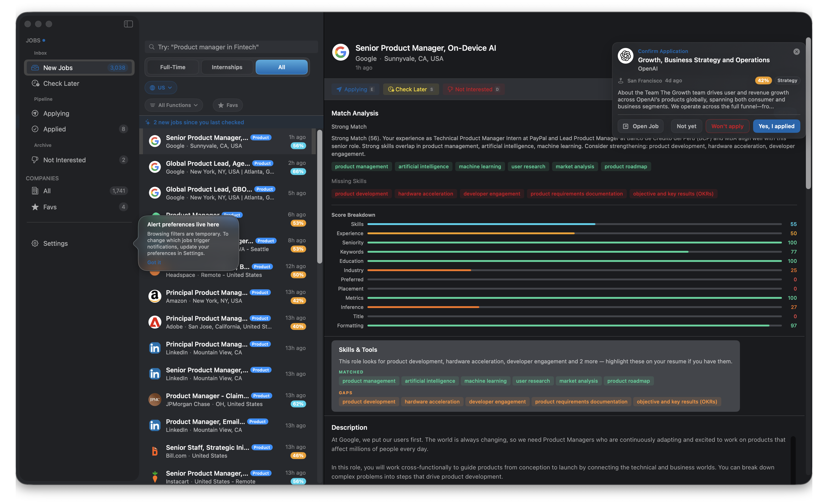Screen dimensions: 828x504
Task: Open the US region dropdown
Action: [161, 88]
